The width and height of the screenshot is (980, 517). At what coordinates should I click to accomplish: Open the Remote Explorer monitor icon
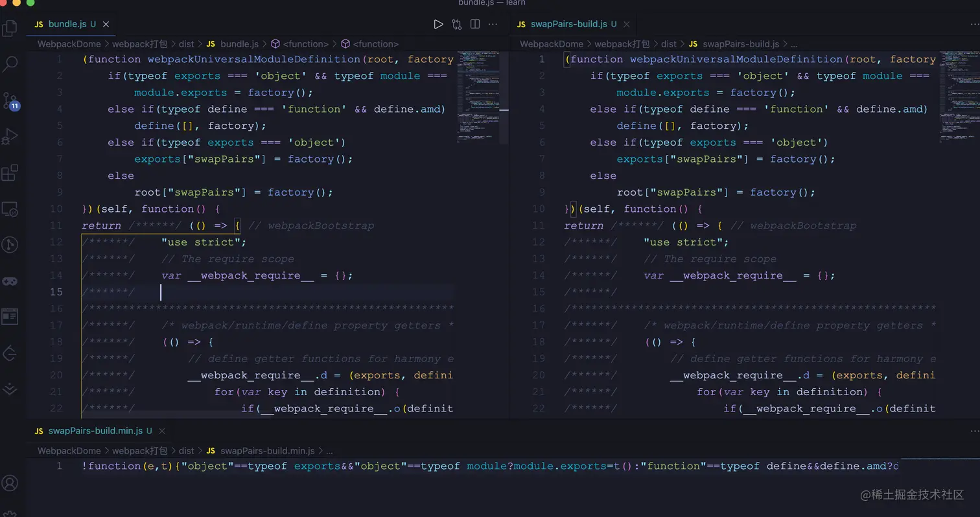(x=10, y=209)
